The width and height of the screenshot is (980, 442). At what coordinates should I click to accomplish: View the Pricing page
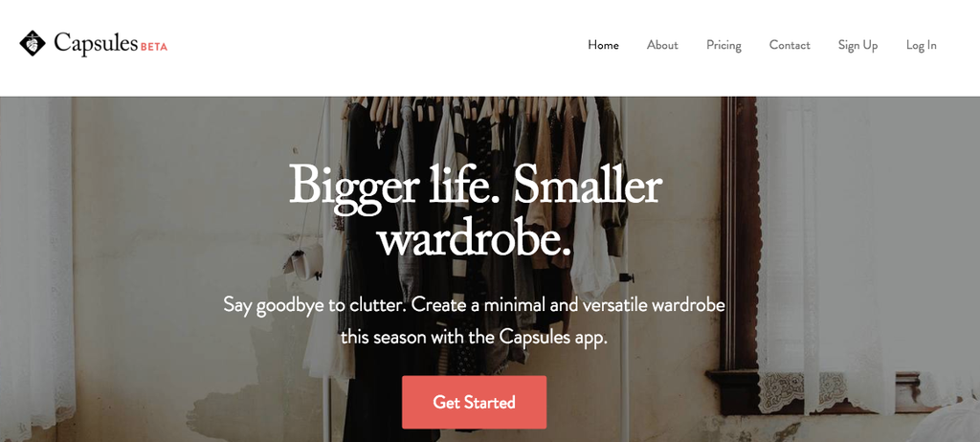(x=724, y=45)
